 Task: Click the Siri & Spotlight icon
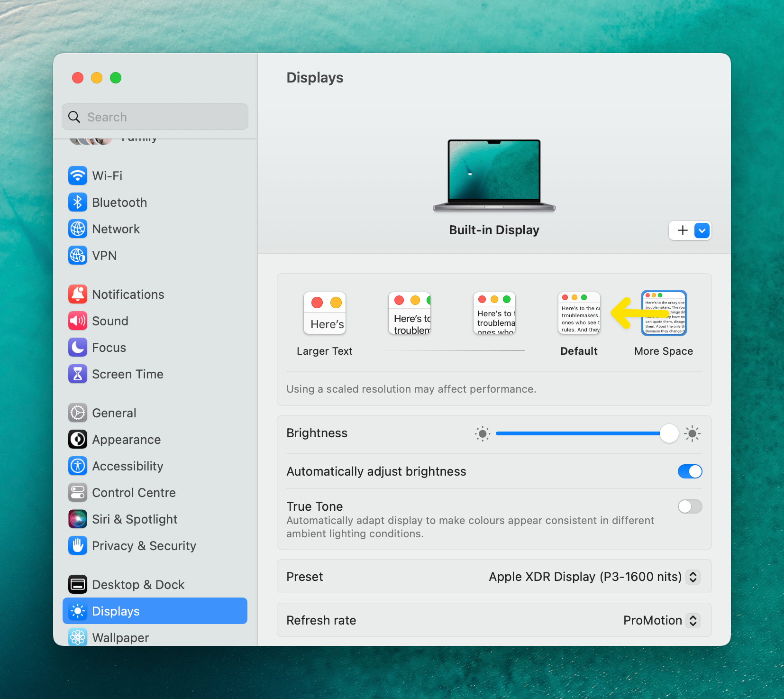point(78,519)
